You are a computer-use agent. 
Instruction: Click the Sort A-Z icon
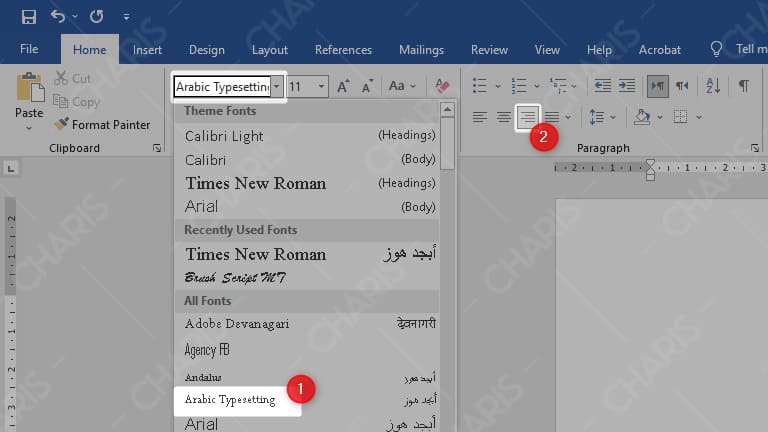(713, 86)
